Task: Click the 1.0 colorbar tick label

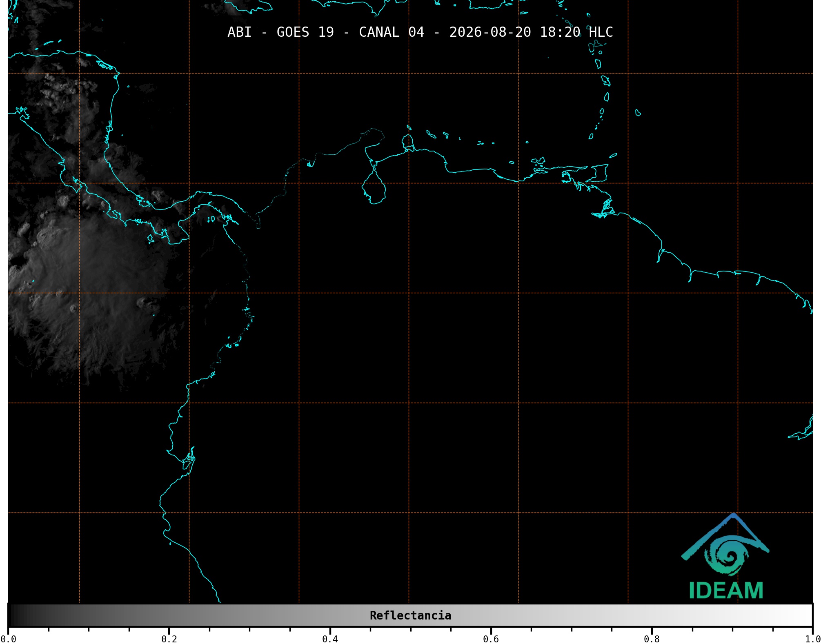Action: point(813,639)
